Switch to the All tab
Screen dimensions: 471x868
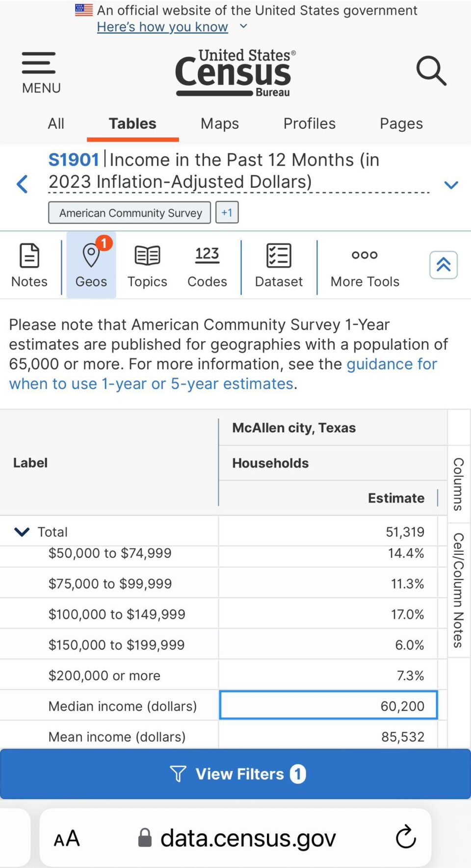pos(56,124)
